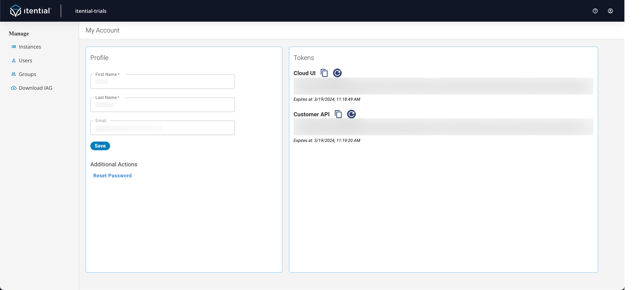Click the Download IAG cloud icon
Screen dimensions: 644x290
point(14,88)
